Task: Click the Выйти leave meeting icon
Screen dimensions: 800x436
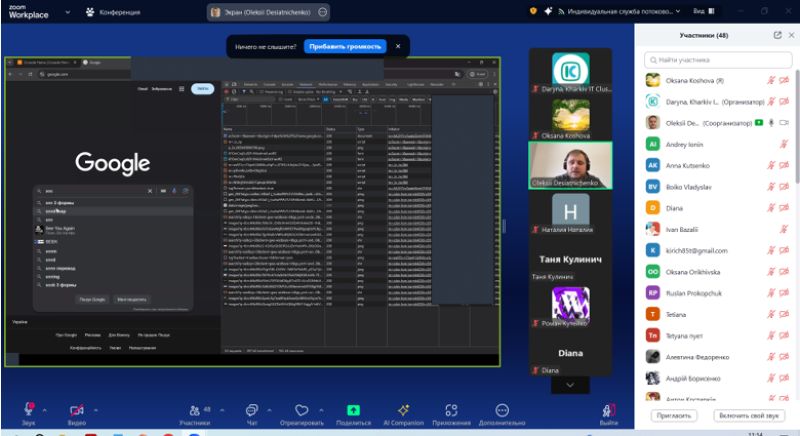Action: pos(608,410)
